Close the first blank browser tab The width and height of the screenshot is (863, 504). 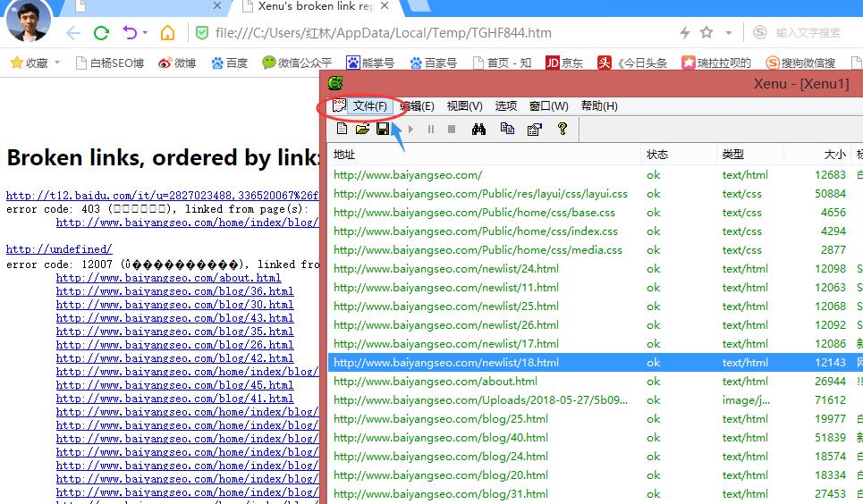click(216, 5)
